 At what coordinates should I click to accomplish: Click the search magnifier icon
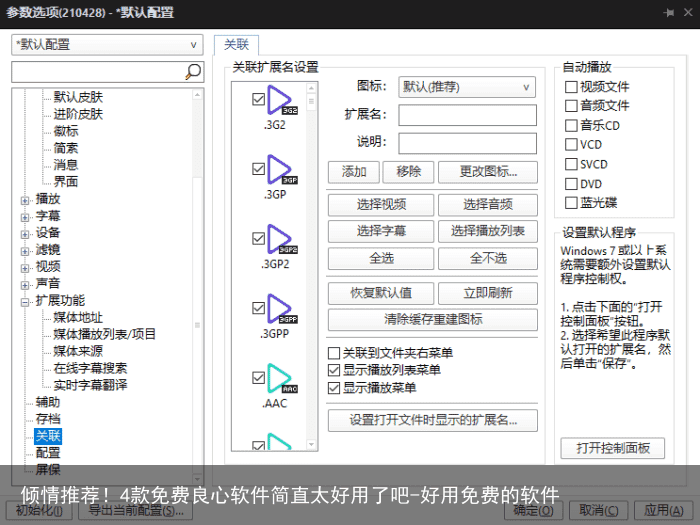coord(193,72)
